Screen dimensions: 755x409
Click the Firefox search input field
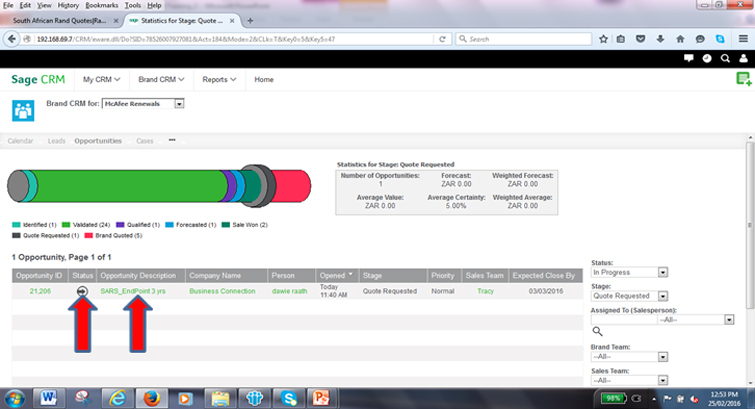click(x=523, y=39)
